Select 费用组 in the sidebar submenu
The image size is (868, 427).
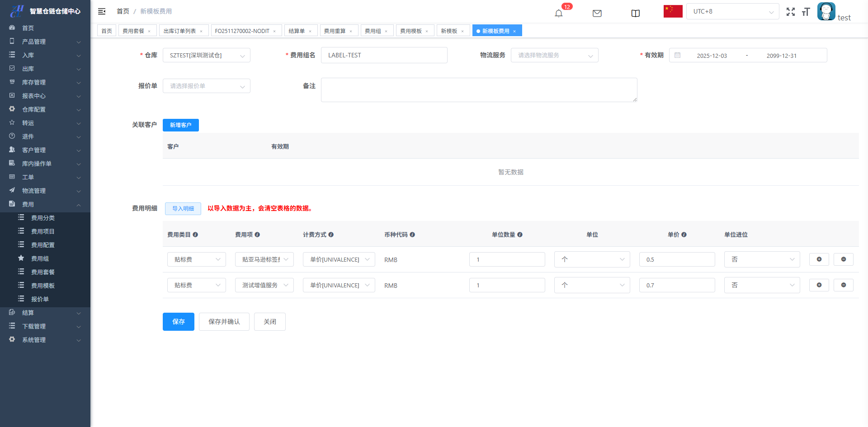tap(40, 258)
